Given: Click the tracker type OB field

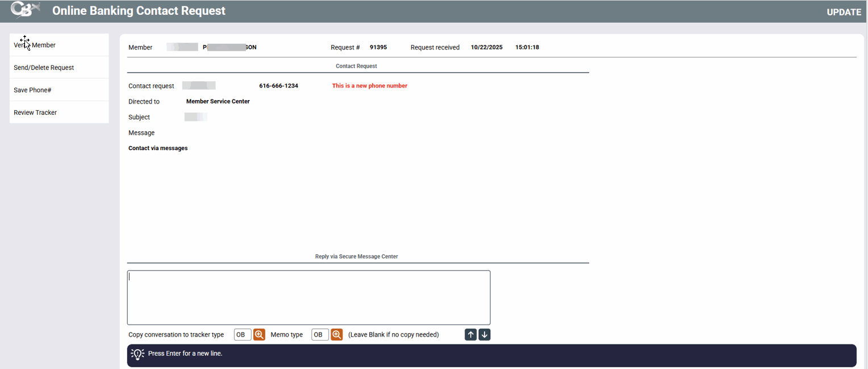Looking at the screenshot, I should [x=243, y=335].
